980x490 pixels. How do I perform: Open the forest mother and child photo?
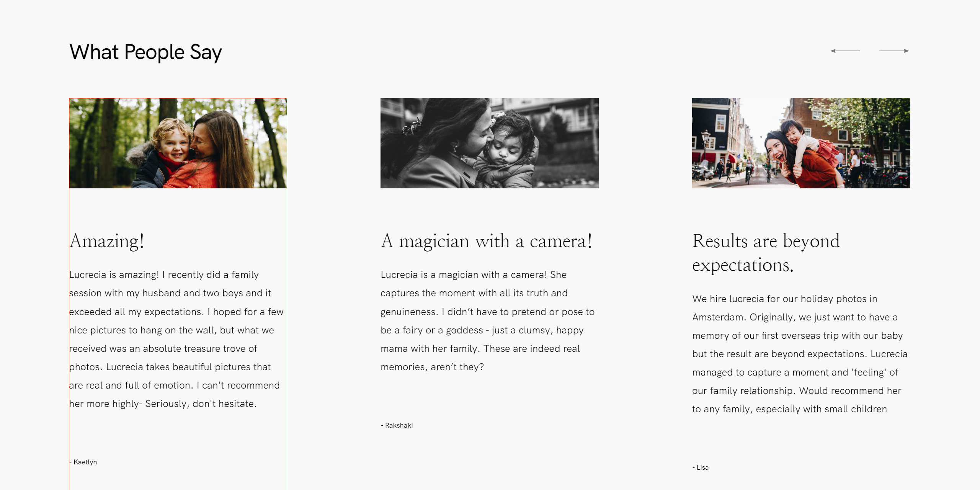(178, 143)
